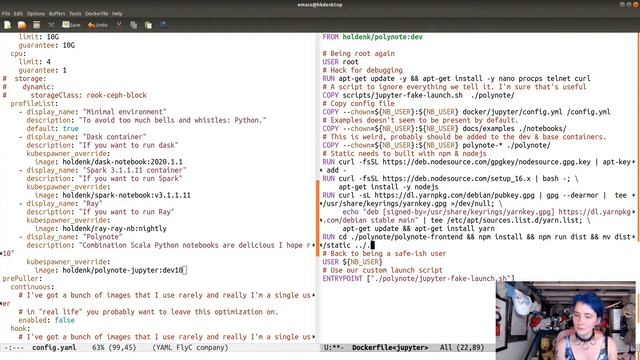Click the 'Dask container' display_name line
The image size is (640, 360).
coord(82,137)
